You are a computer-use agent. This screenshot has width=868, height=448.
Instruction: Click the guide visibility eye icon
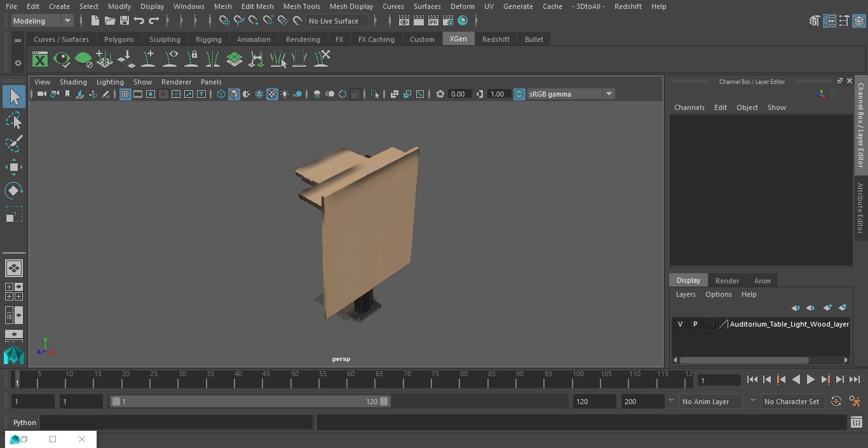(x=170, y=60)
